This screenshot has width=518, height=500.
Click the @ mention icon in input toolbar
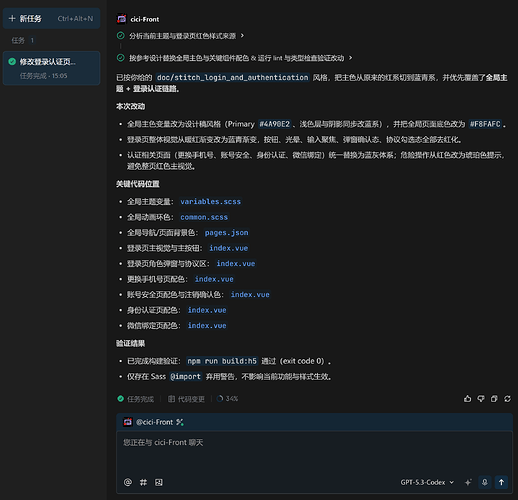click(x=128, y=482)
